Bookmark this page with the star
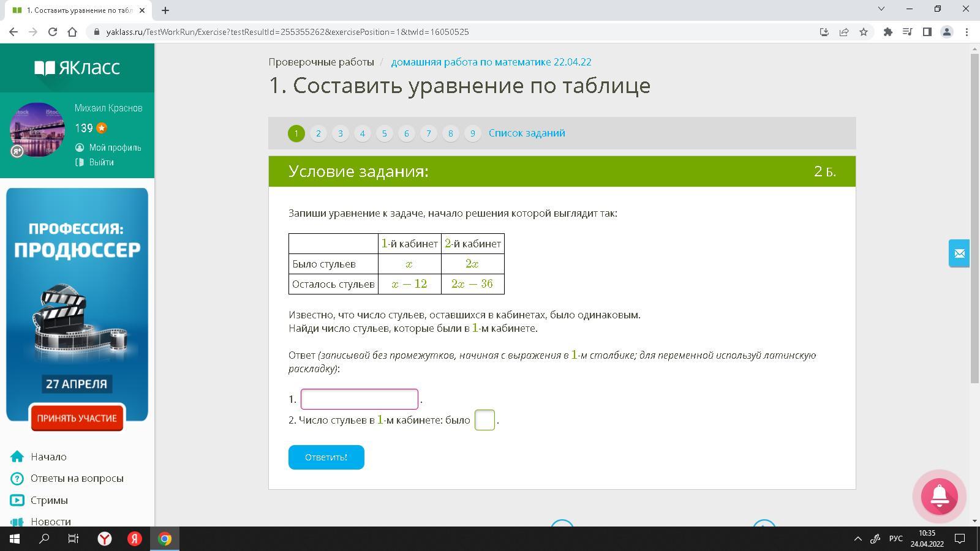The height and width of the screenshot is (551, 980). coord(864,32)
